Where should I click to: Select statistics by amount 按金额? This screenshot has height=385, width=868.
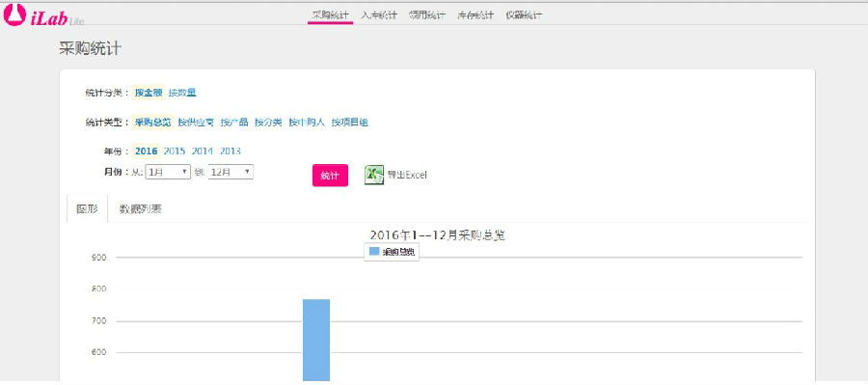coord(149,93)
